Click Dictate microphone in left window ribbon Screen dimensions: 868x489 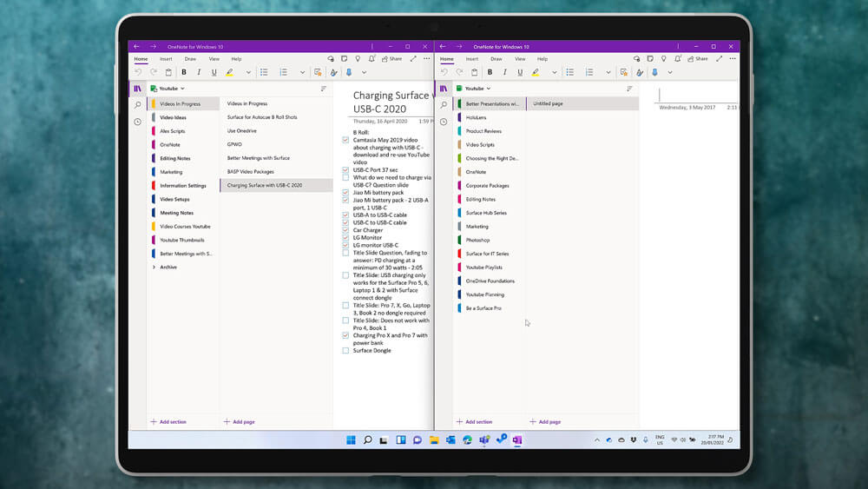click(x=349, y=72)
